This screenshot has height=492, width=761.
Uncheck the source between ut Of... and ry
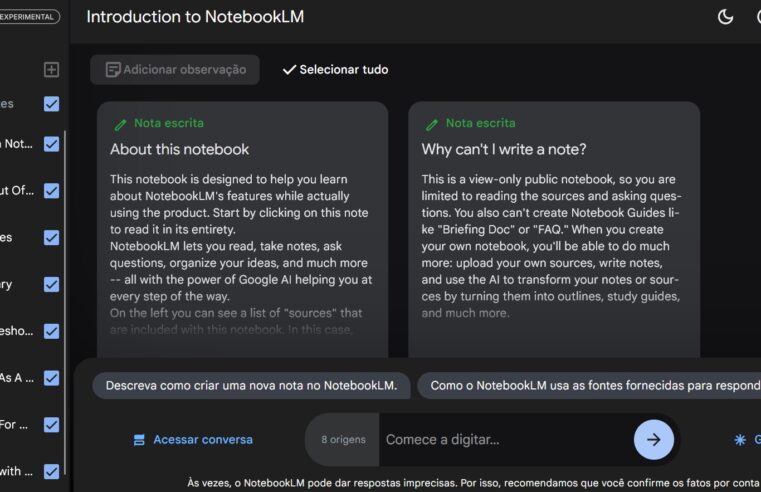click(51, 238)
